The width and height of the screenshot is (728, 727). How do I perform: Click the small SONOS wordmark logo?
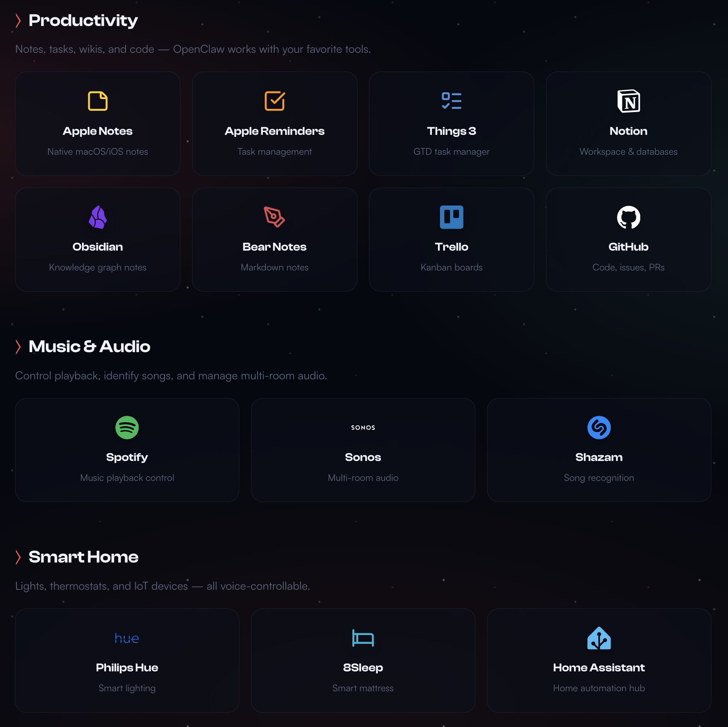[363, 428]
